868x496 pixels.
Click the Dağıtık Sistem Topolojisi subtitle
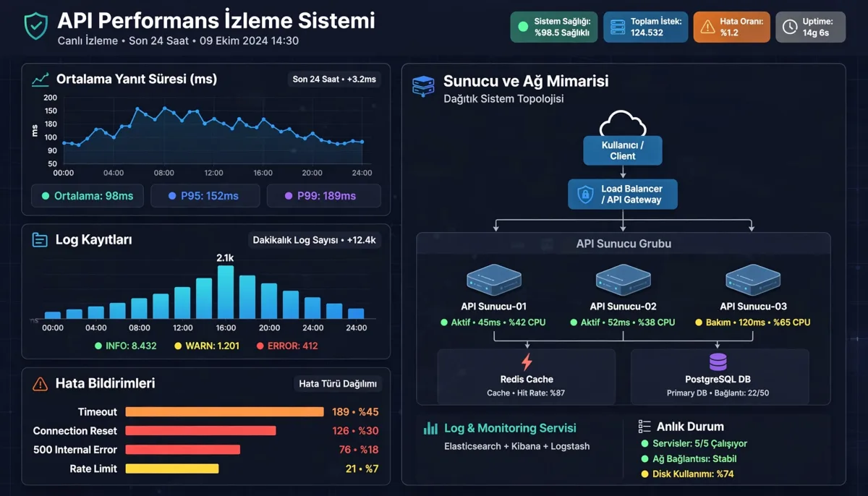(503, 98)
